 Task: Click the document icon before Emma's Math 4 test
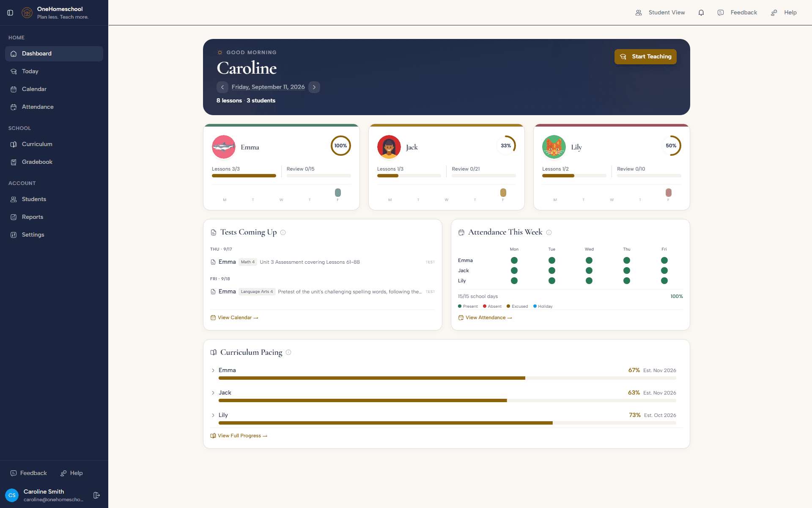click(213, 262)
